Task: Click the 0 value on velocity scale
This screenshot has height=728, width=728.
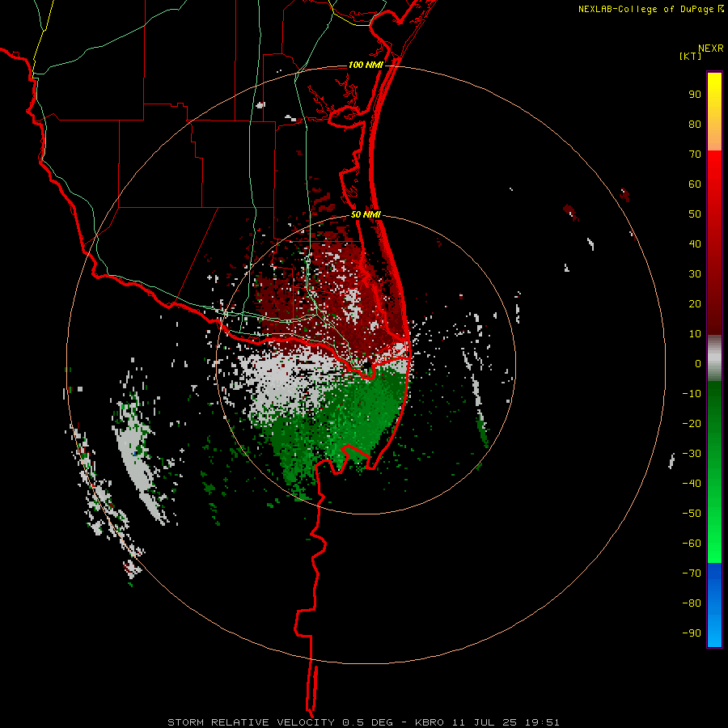Action: pos(698,364)
